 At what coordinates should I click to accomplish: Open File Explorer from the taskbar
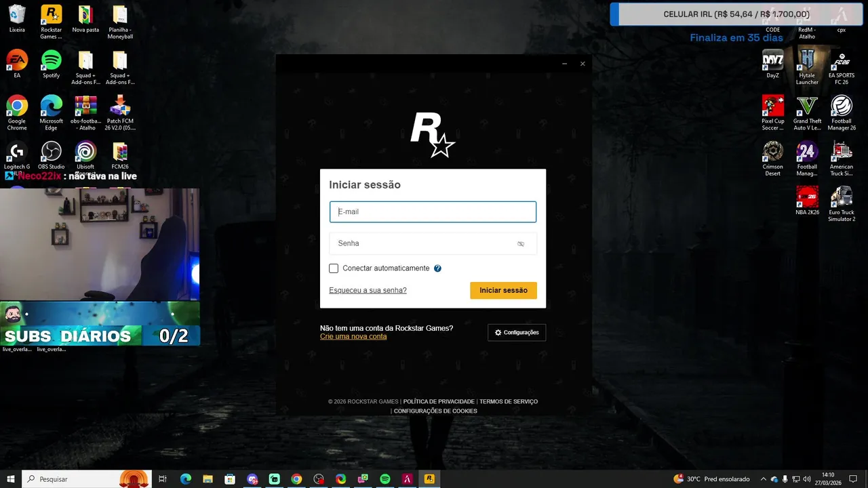[208, 479]
